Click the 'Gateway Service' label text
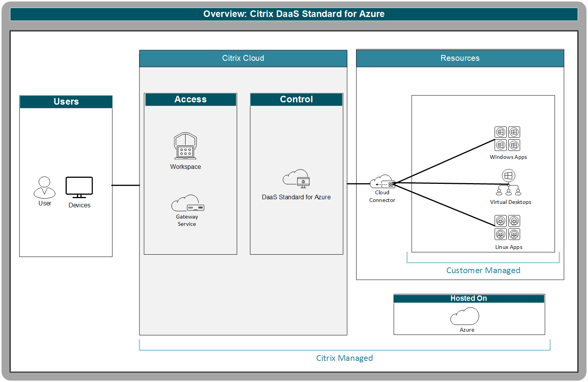Viewport: 588px width, 382px height. tap(187, 220)
